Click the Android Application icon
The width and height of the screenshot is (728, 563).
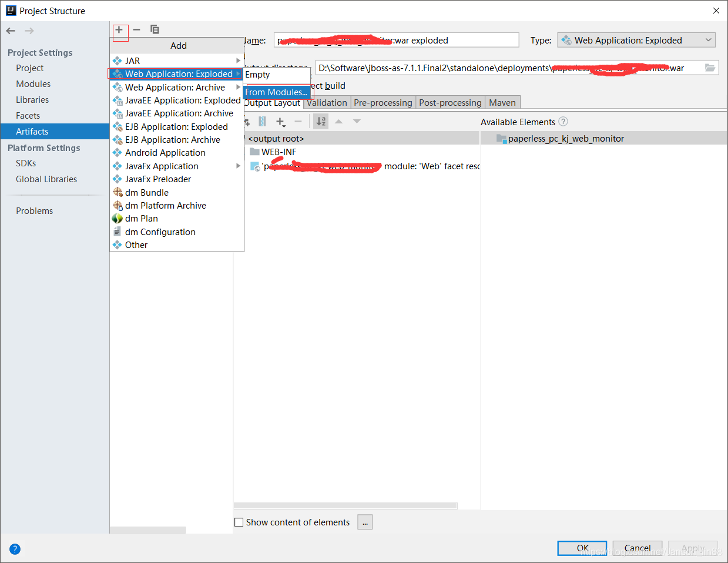[117, 152]
